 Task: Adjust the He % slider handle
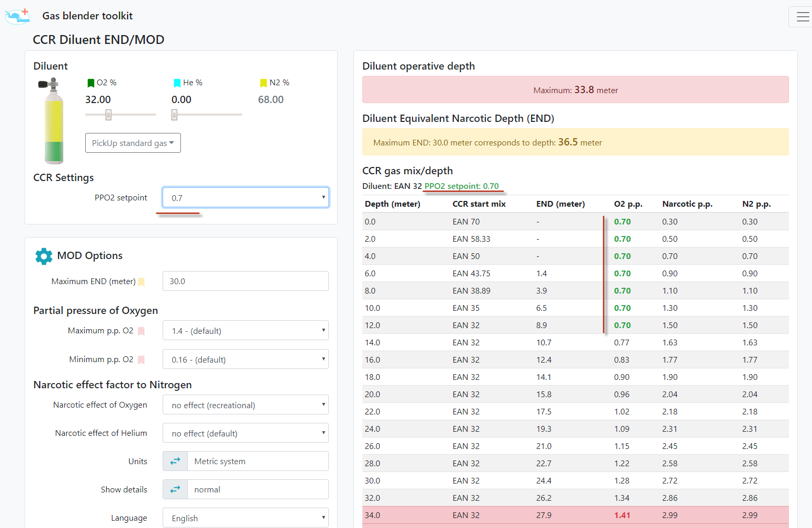click(x=174, y=115)
